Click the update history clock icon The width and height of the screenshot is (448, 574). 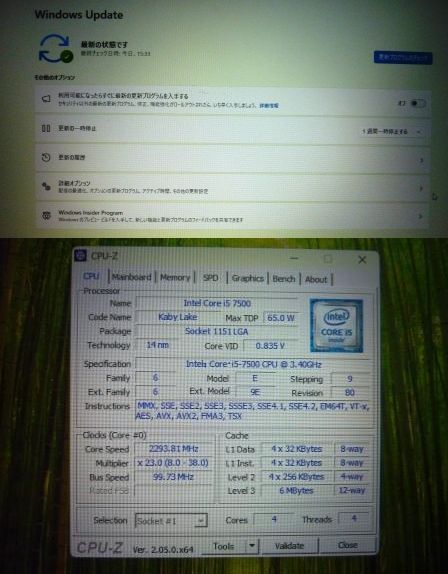(x=46, y=157)
